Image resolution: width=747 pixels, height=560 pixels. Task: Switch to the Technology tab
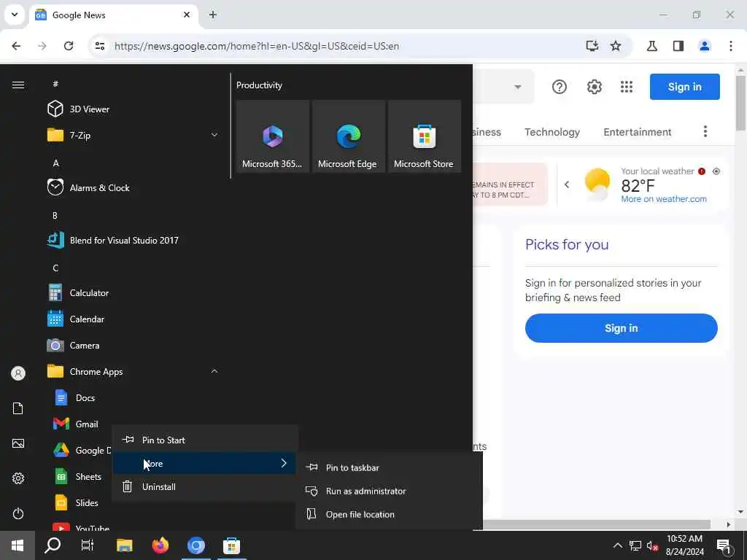[x=552, y=132]
